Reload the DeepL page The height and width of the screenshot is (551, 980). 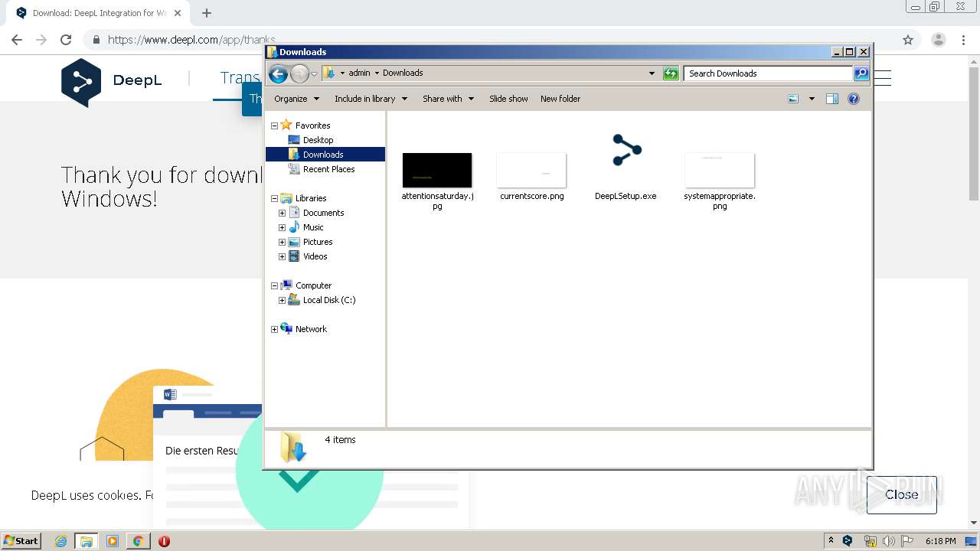click(66, 40)
